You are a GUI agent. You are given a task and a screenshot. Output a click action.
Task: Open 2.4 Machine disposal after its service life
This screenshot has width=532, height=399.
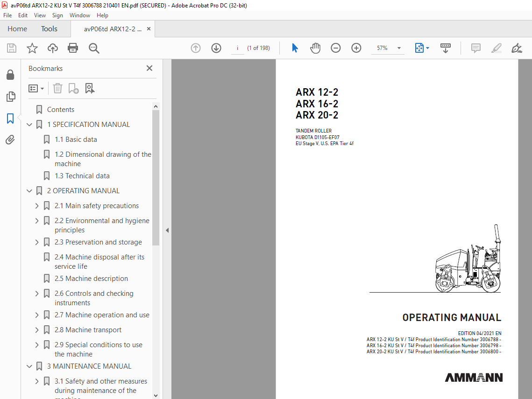[x=99, y=262]
